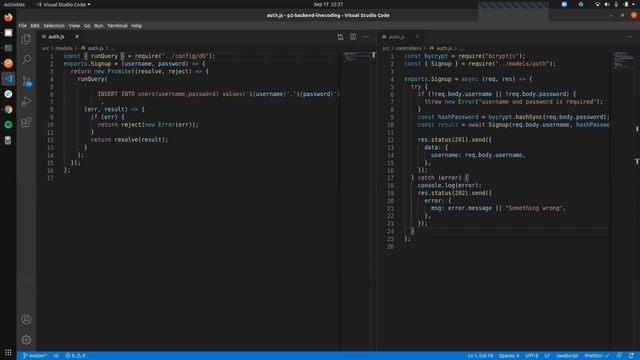Open the Explorer view in activity bar

pyautogui.click(x=27, y=39)
